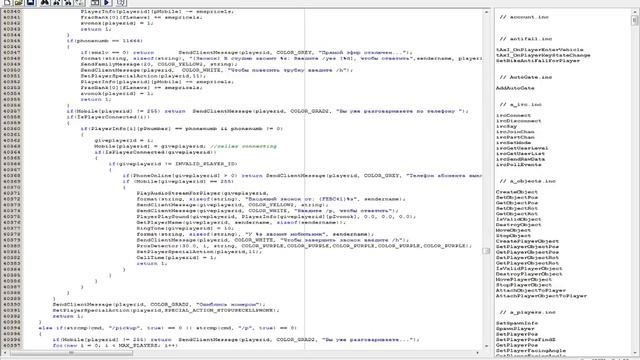
Task: Select CreateObject in the function list
Action: pos(517,192)
